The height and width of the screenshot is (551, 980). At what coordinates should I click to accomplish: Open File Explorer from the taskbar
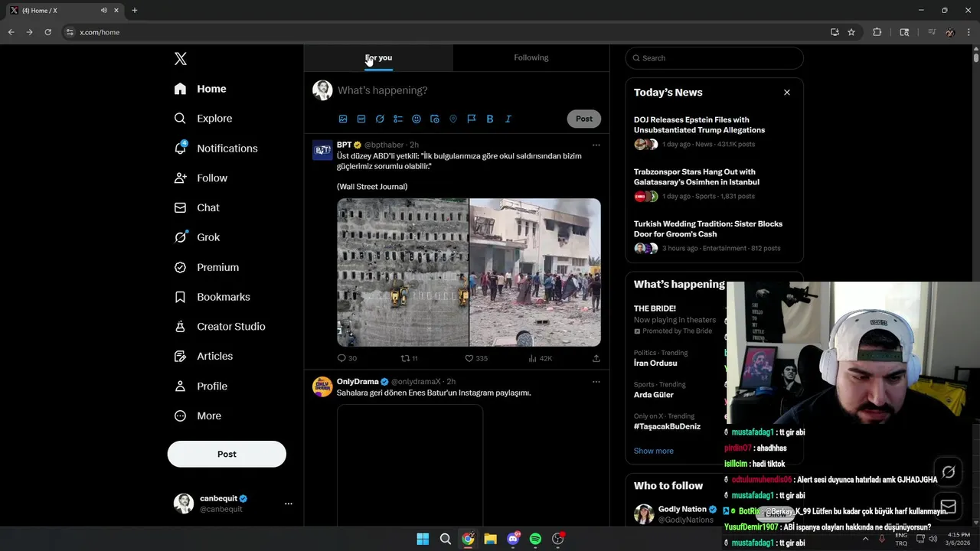pos(490,539)
